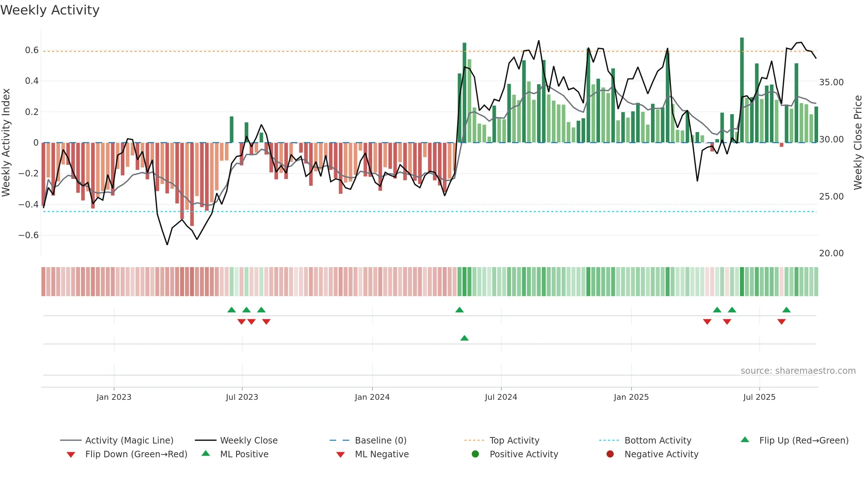Screen dimensions: 868x488
Task: Click the ML Positive legend triangle icon
Action: point(206,453)
